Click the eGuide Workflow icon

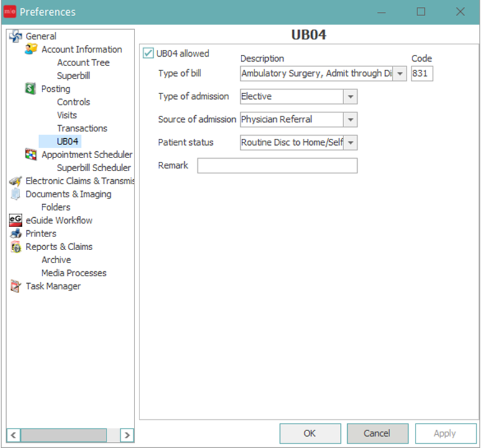click(x=16, y=220)
